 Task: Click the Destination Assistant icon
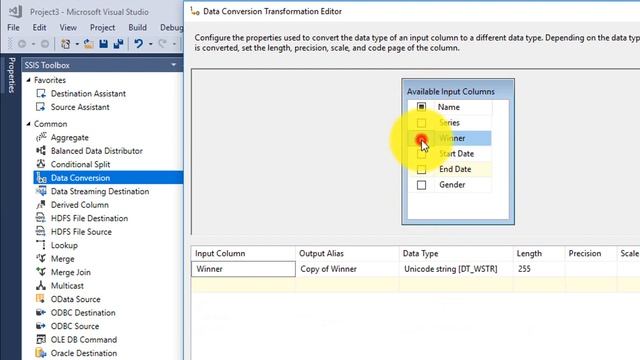click(x=41, y=93)
